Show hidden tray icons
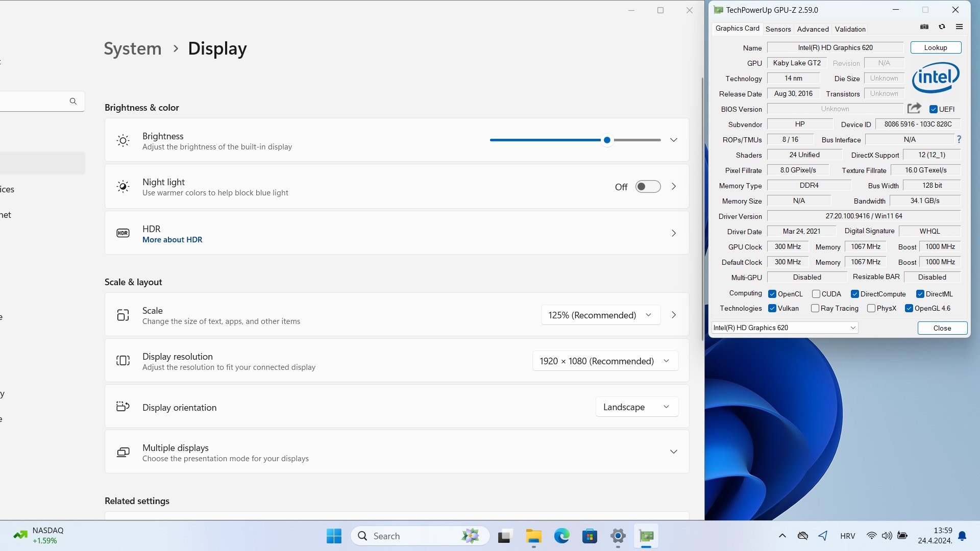980x551 pixels. (782, 536)
